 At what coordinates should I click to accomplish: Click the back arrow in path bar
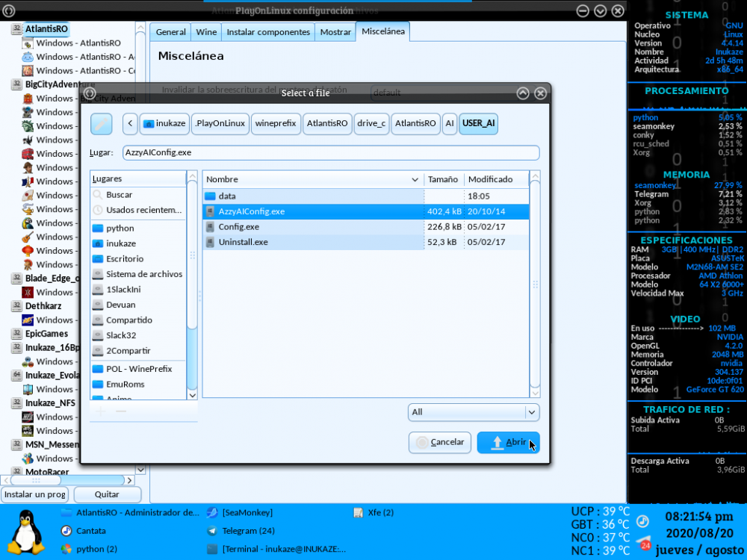[x=130, y=124]
